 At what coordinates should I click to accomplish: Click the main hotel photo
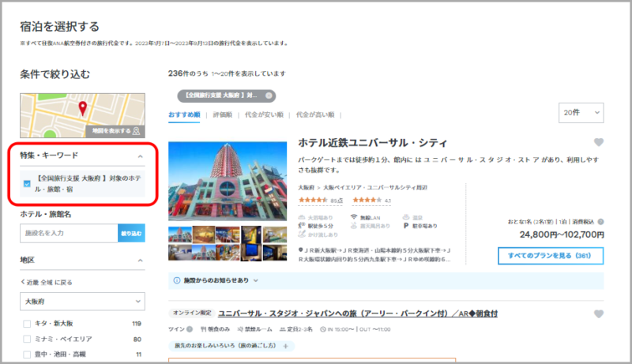coord(228,181)
